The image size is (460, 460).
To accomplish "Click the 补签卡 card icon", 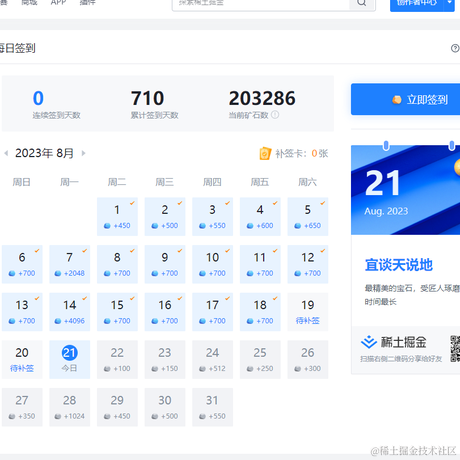I will click(x=265, y=153).
